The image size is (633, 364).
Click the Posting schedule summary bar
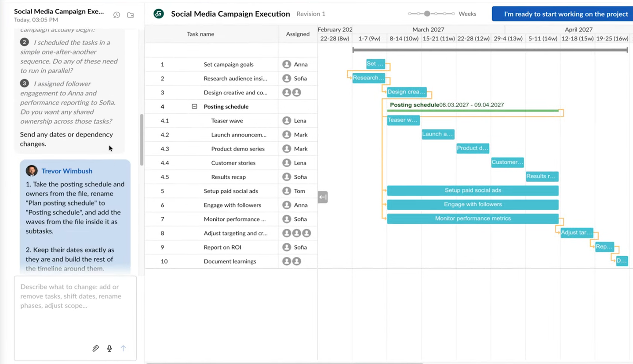473,111
